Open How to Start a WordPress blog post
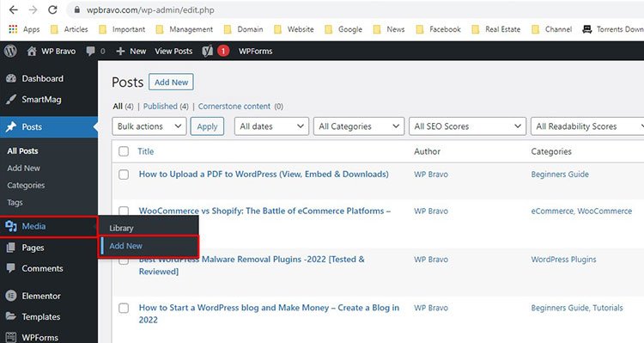The width and height of the screenshot is (644, 343). (269, 314)
